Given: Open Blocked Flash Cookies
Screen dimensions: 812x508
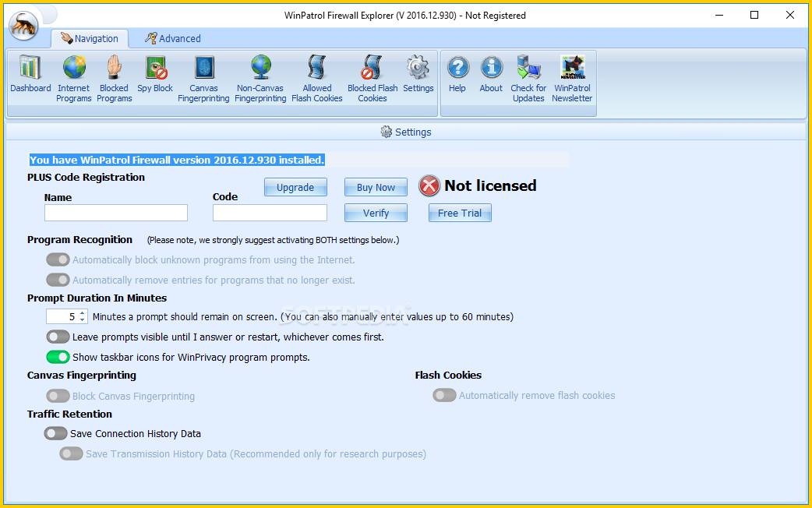Looking at the screenshot, I should [372, 79].
